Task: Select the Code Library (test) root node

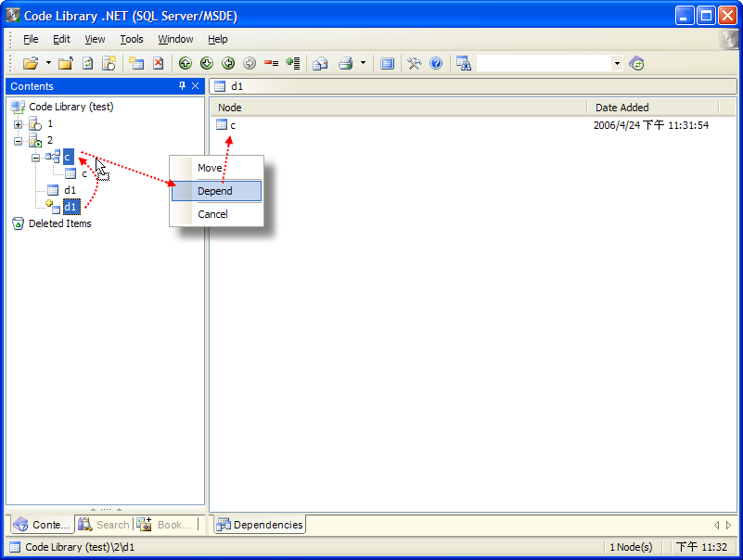Action: [x=71, y=107]
